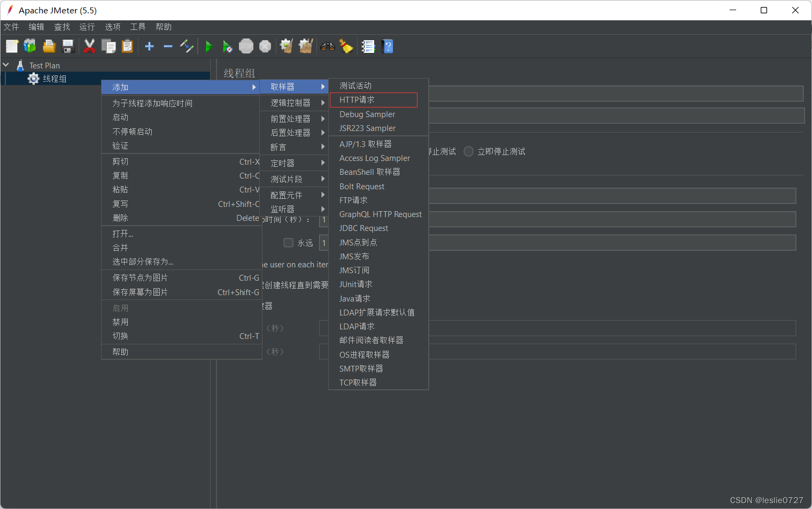Choose Debug Sampler in the submenu
The image size is (812, 509).
pos(378,114)
